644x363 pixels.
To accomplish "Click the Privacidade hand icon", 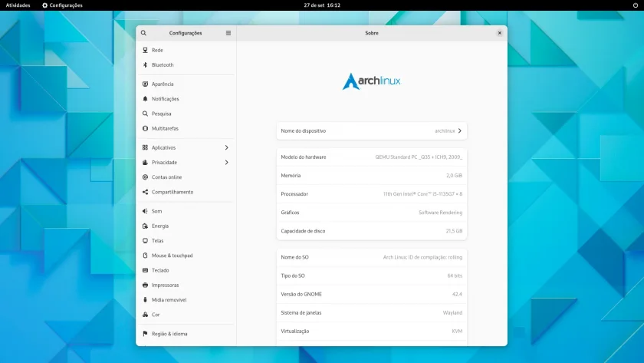I will pyautogui.click(x=145, y=163).
